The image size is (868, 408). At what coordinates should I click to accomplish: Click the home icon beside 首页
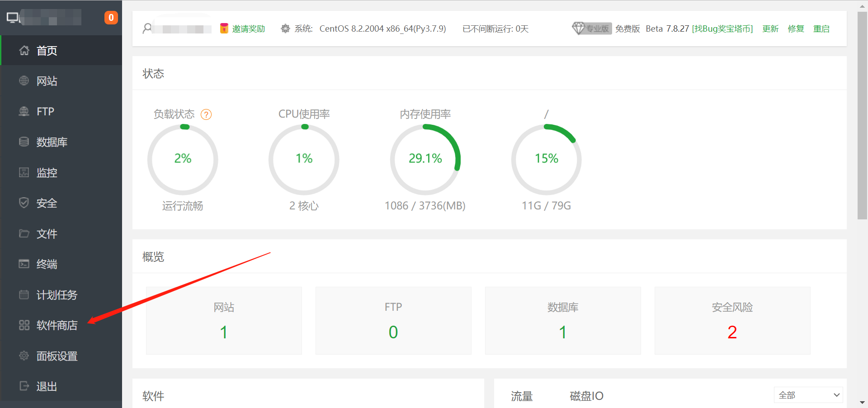(x=24, y=51)
